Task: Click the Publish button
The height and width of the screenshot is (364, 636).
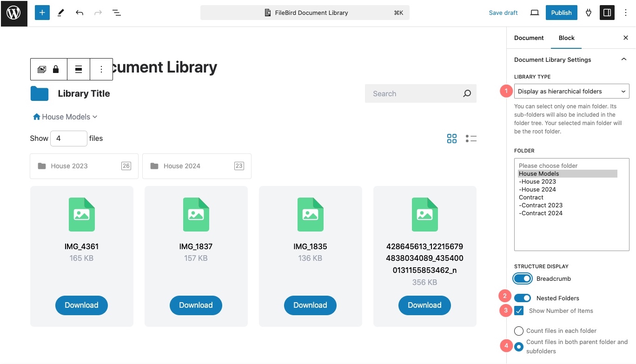Action: tap(561, 13)
